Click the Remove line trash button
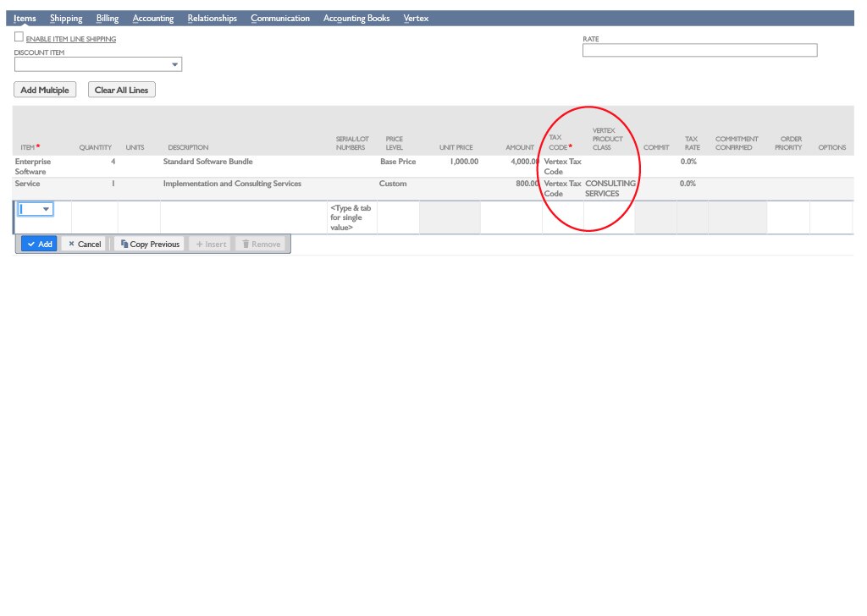 point(261,244)
